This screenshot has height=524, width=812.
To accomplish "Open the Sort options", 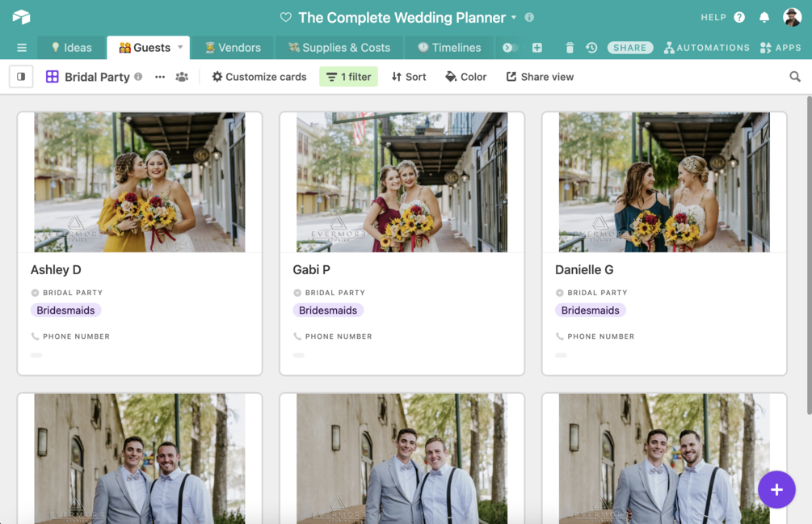I will click(x=409, y=77).
